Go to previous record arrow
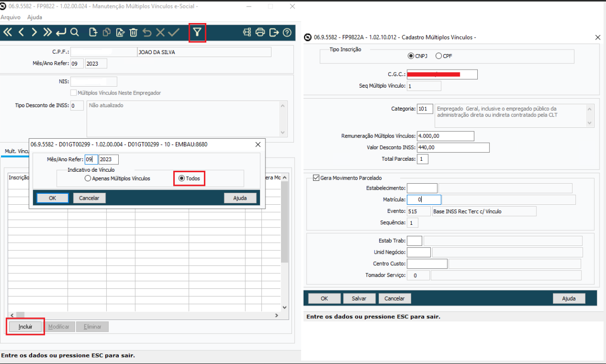 (x=21, y=33)
